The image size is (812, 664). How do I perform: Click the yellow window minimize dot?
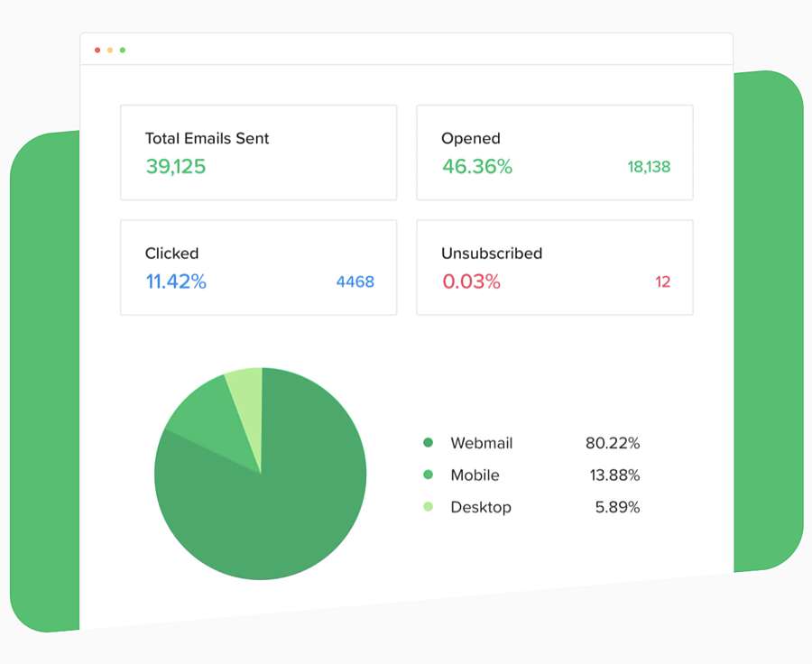pyautogui.click(x=110, y=50)
